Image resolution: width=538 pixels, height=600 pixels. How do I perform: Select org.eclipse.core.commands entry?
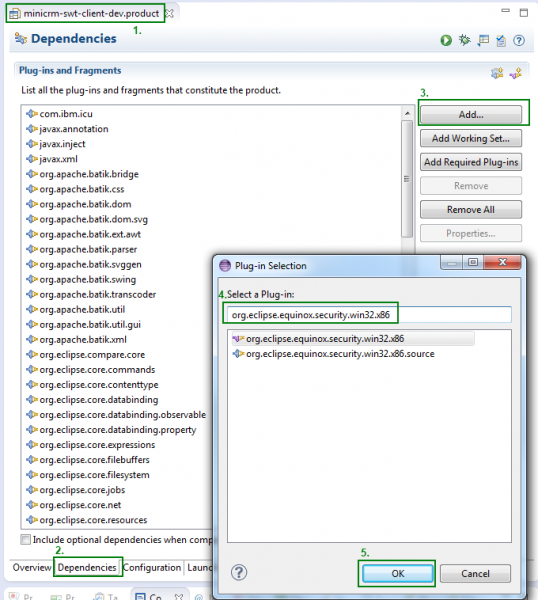91,370
